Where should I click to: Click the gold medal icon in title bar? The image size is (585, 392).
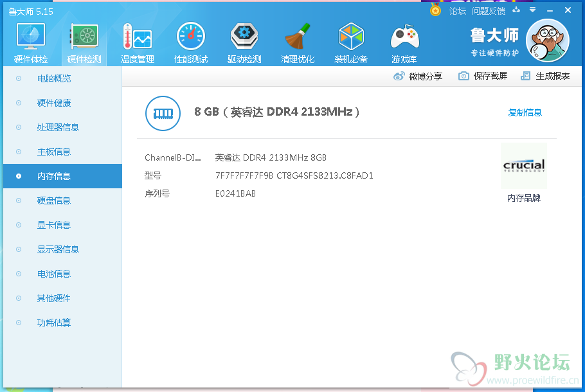coord(435,10)
